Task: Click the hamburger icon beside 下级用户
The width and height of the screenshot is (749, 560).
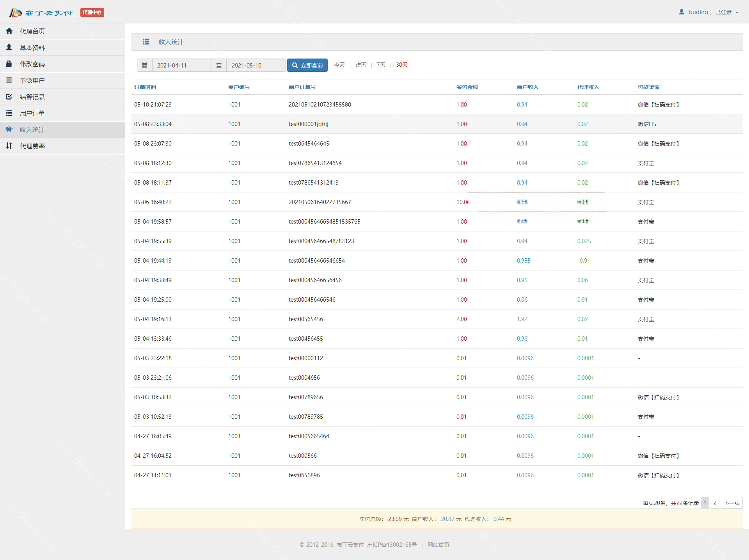Action: tap(9, 80)
